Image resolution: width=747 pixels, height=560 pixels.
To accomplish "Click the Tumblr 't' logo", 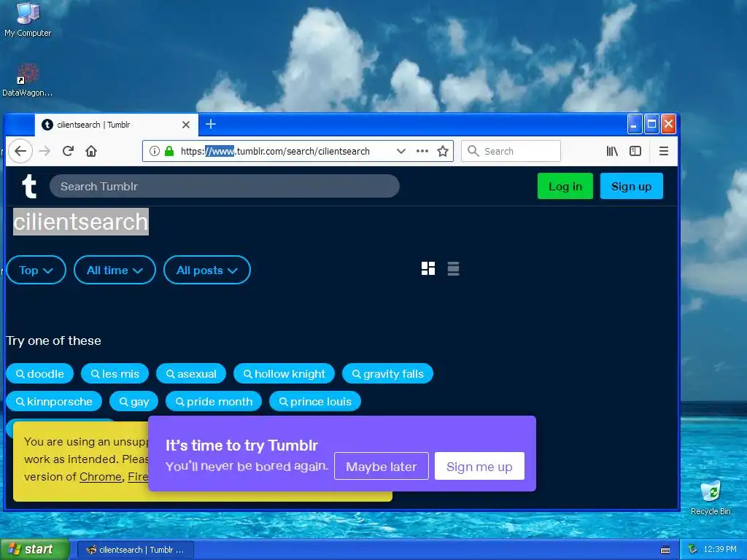I will click(29, 186).
